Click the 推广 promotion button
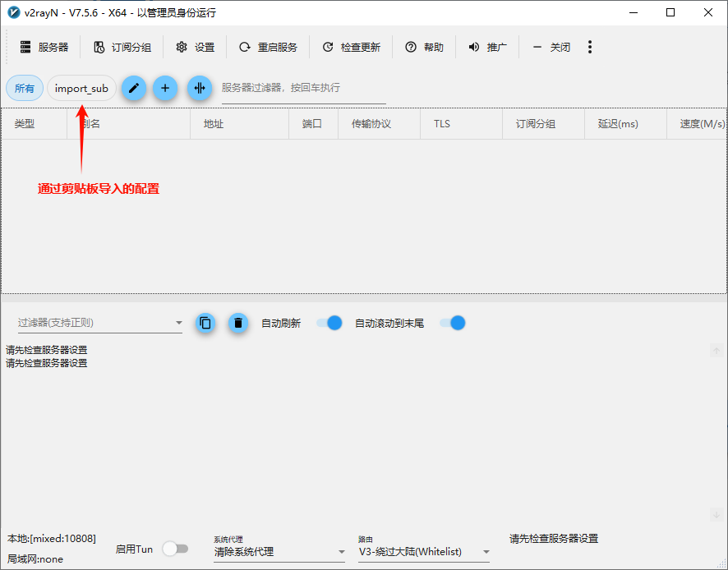728x570 pixels. pyautogui.click(x=487, y=47)
